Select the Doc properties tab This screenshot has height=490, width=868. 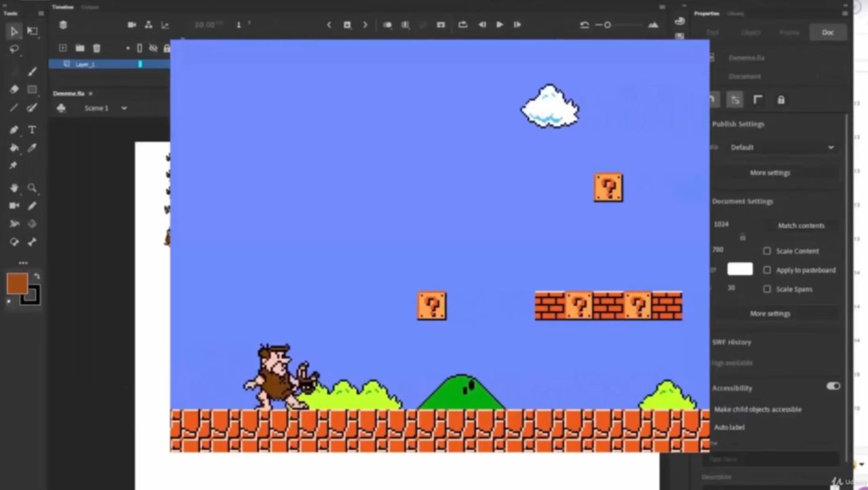pyautogui.click(x=828, y=33)
